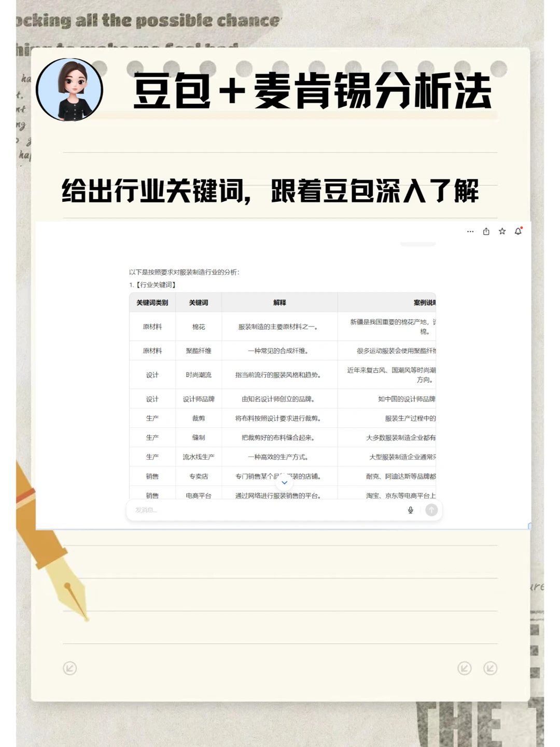560x747 pixels.
Task: Click case text 耐克、阿迪达斯等品牌
Action: [x=398, y=476]
